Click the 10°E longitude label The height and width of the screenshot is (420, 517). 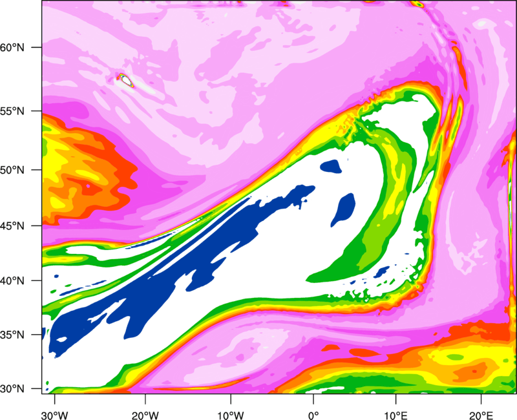click(396, 415)
